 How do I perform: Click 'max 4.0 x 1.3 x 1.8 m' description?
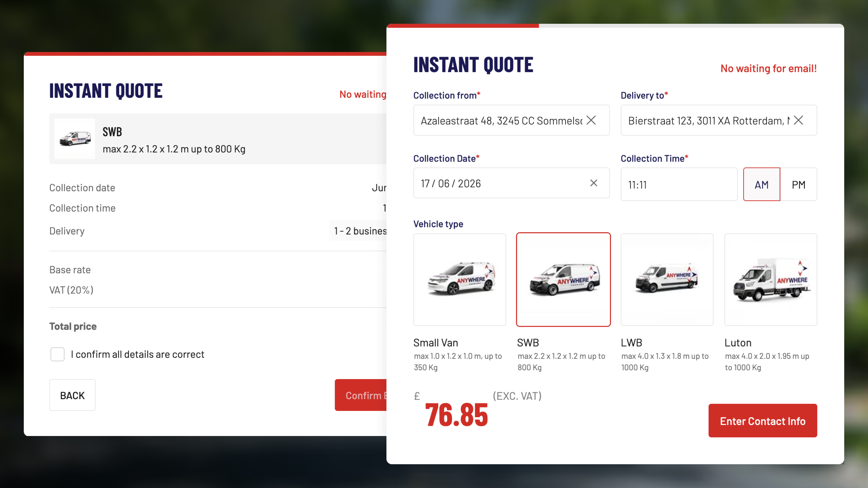[665, 362]
